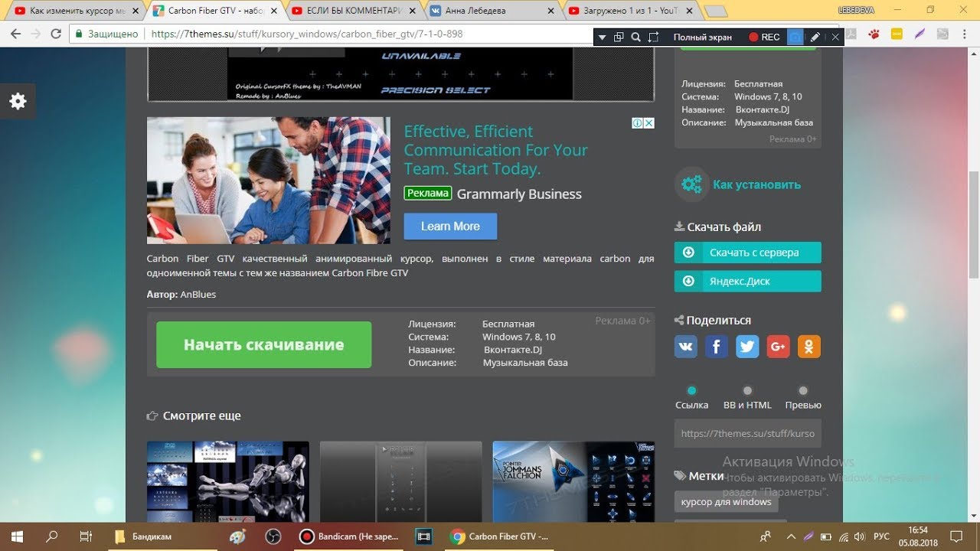
Task: Open the settings gear on the page's left edge
Action: tap(18, 101)
